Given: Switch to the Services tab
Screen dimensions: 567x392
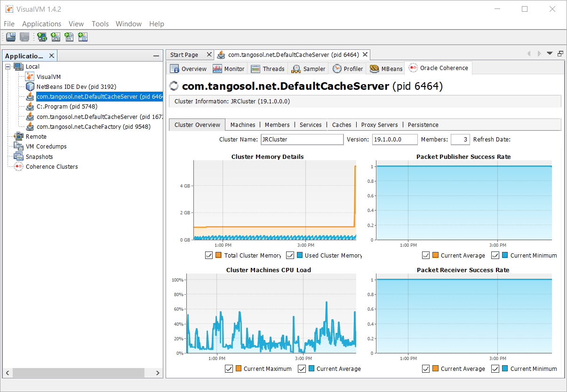Looking at the screenshot, I should tap(311, 125).
